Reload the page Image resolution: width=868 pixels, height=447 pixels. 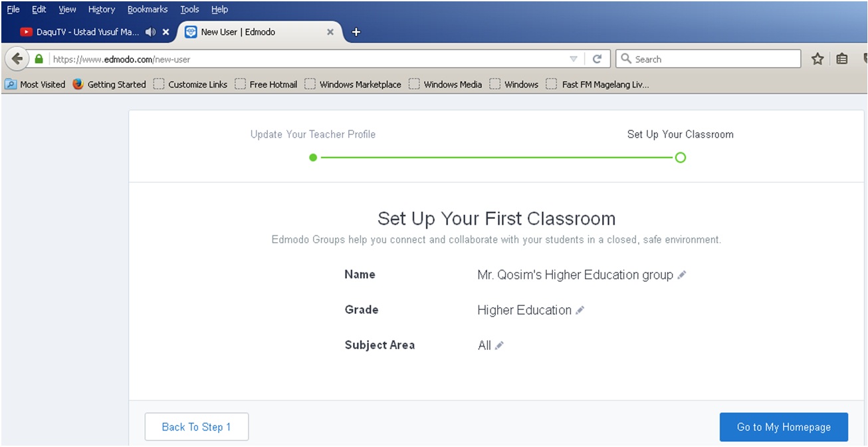pos(597,59)
